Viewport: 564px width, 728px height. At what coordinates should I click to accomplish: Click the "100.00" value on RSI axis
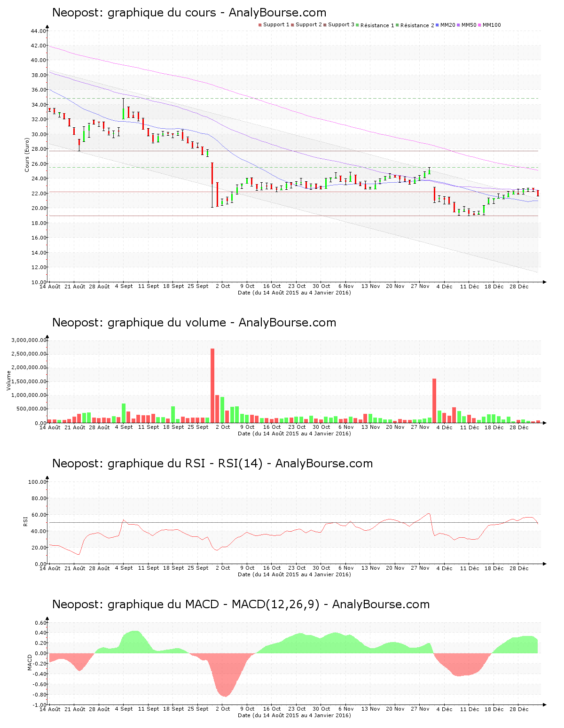click(x=37, y=481)
